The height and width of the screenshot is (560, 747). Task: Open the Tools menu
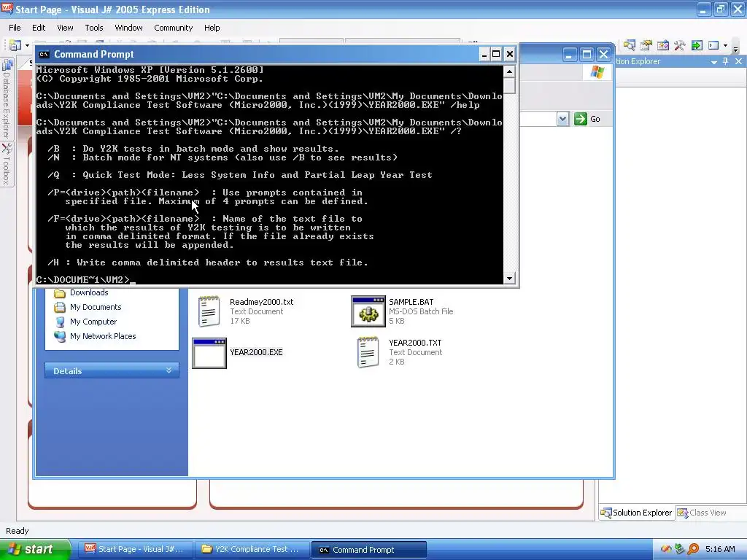click(x=94, y=28)
